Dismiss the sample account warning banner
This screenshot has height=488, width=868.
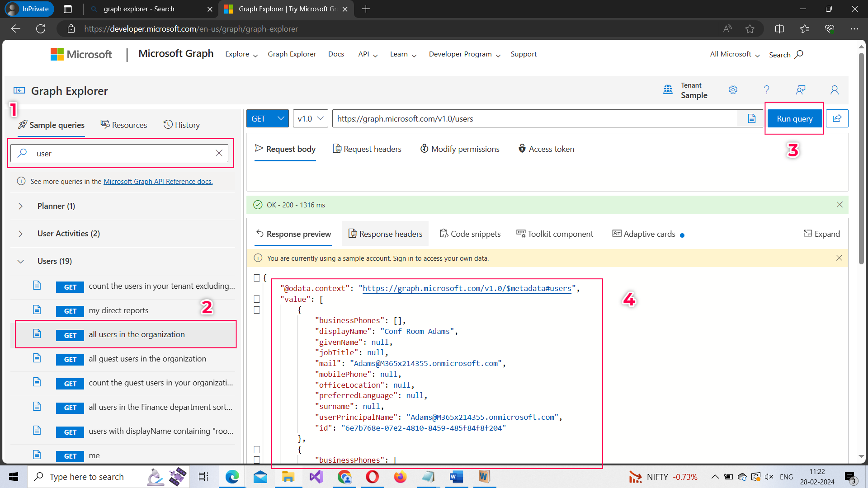tap(839, 258)
